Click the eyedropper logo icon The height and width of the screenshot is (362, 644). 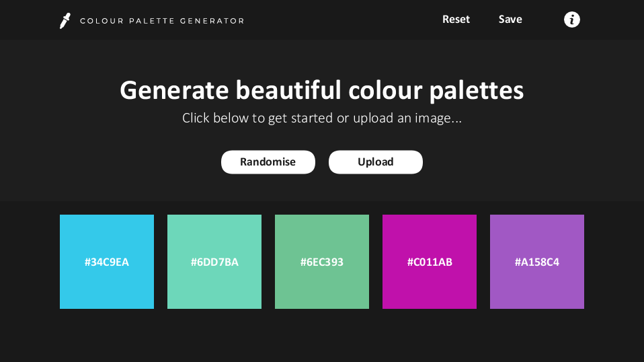coord(65,21)
